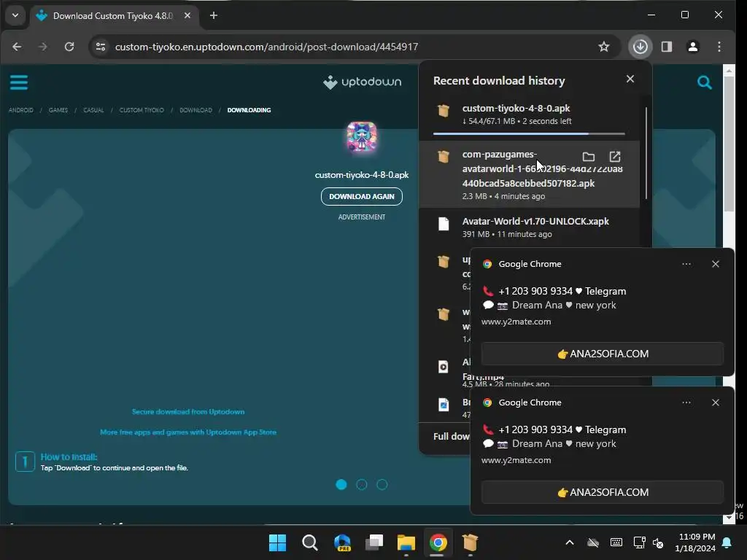This screenshot has width=747, height=560.
Task: Open taskbar Search
Action: 309,542
